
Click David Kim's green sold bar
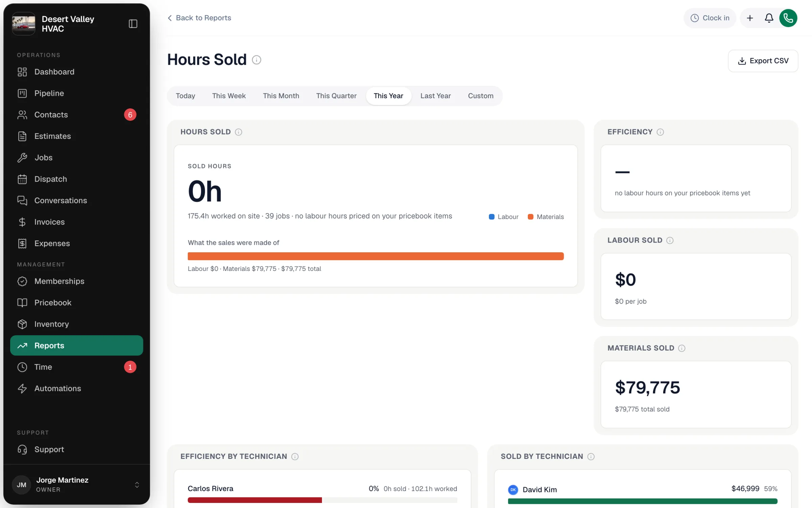[x=642, y=501]
